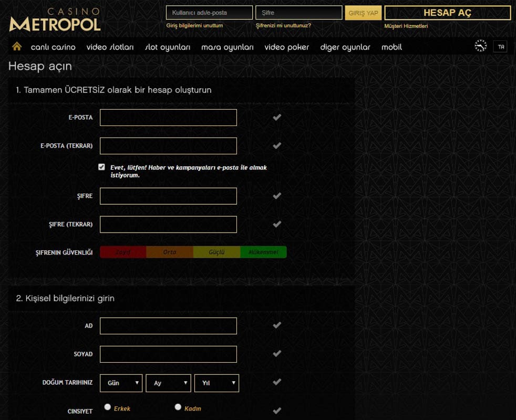This screenshot has width=516, height=420.
Task: Click checkmark icon next to E-POSTA field
Action: pos(277,118)
